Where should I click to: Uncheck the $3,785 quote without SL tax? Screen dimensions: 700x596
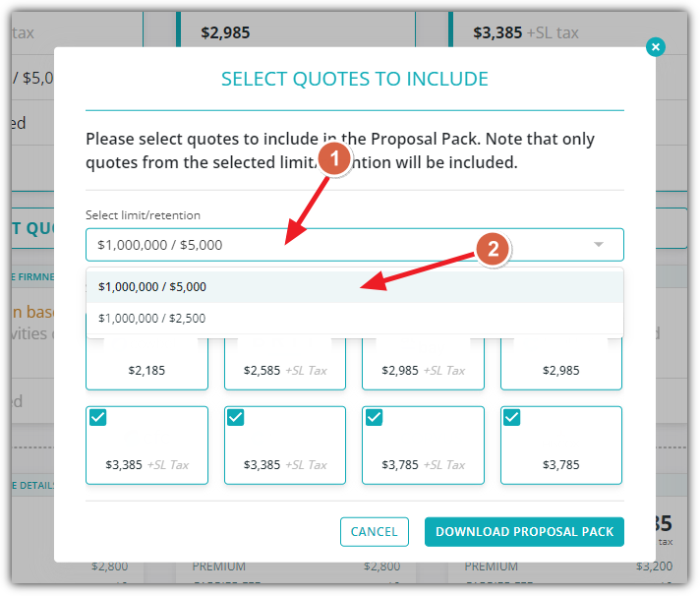click(x=511, y=418)
